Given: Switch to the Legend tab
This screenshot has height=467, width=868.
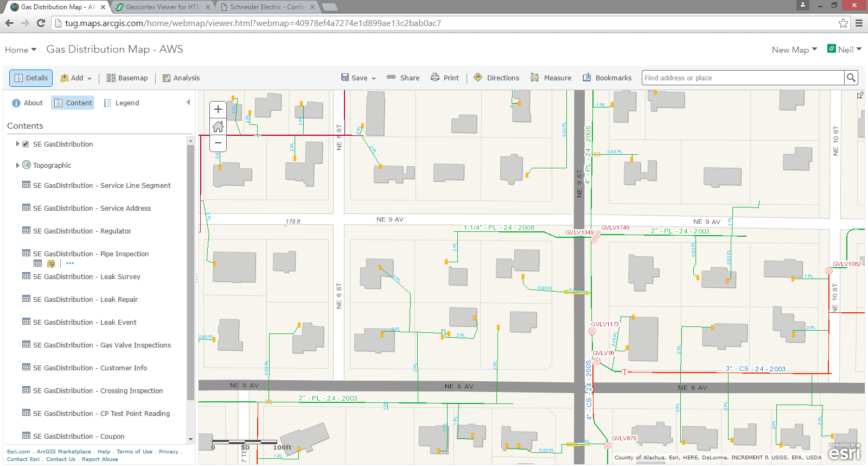Looking at the screenshot, I should 122,103.
